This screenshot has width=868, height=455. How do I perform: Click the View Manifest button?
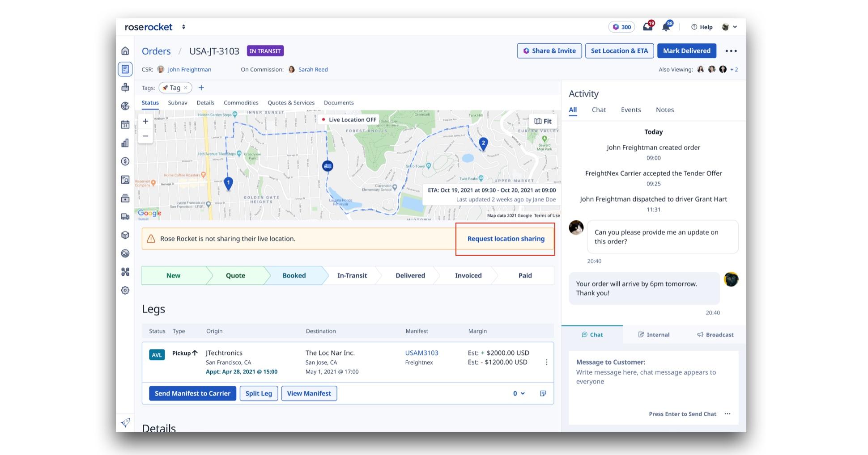coord(309,393)
